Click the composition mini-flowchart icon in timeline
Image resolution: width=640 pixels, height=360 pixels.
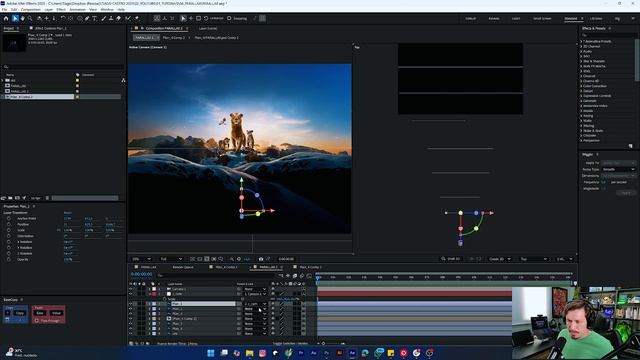[281, 276]
